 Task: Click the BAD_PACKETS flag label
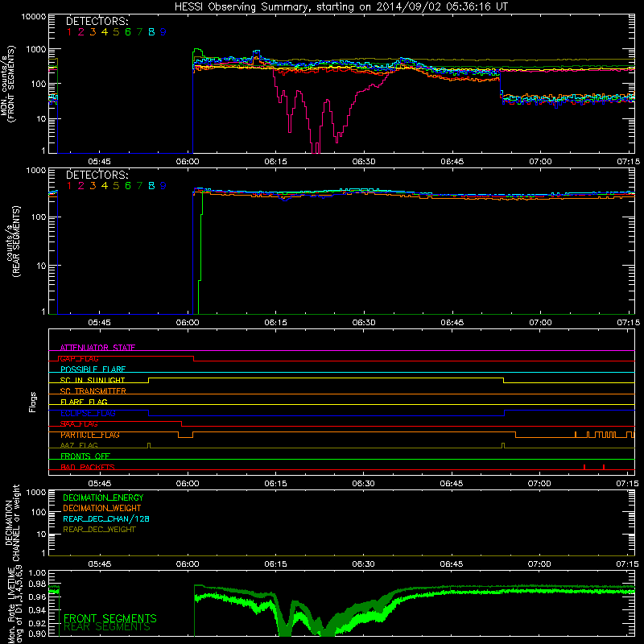(88, 467)
